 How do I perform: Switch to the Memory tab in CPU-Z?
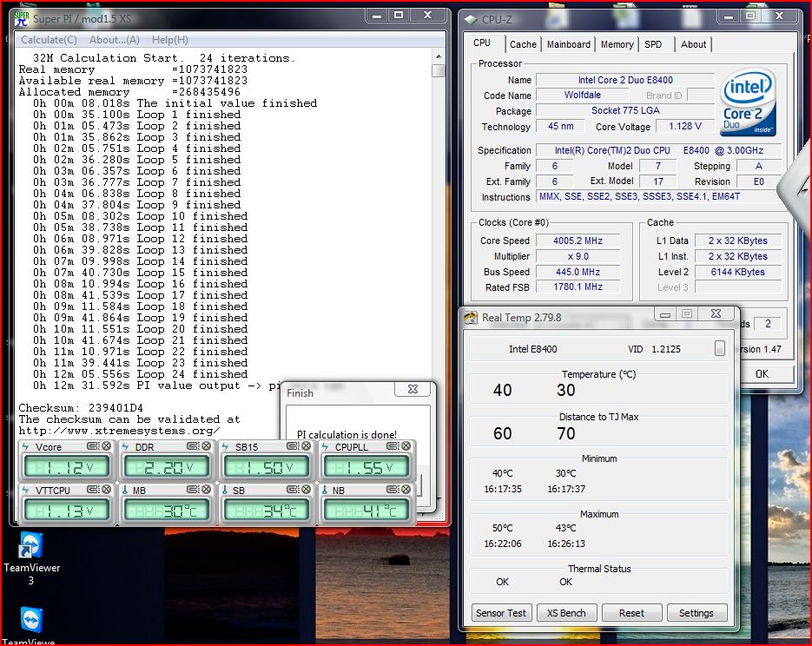(617, 44)
